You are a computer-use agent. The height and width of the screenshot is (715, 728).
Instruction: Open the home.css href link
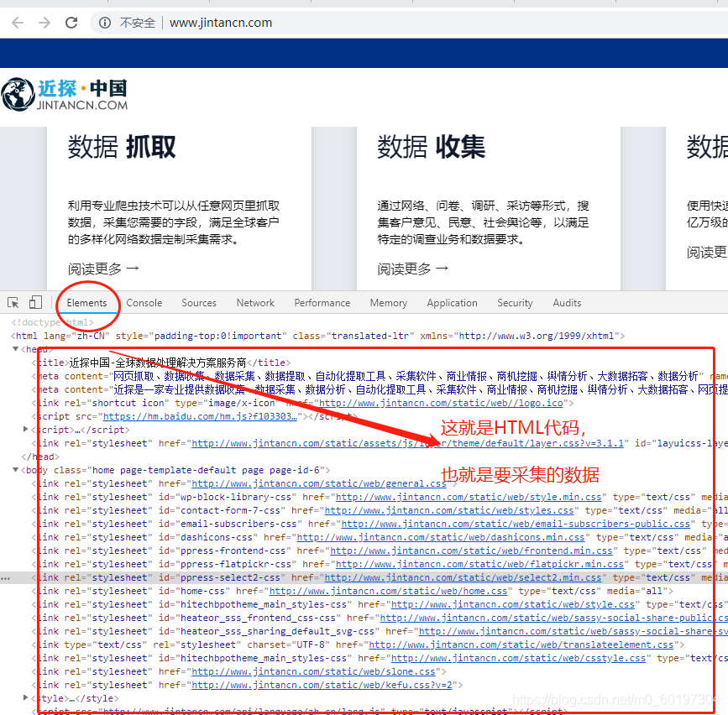[388, 591]
